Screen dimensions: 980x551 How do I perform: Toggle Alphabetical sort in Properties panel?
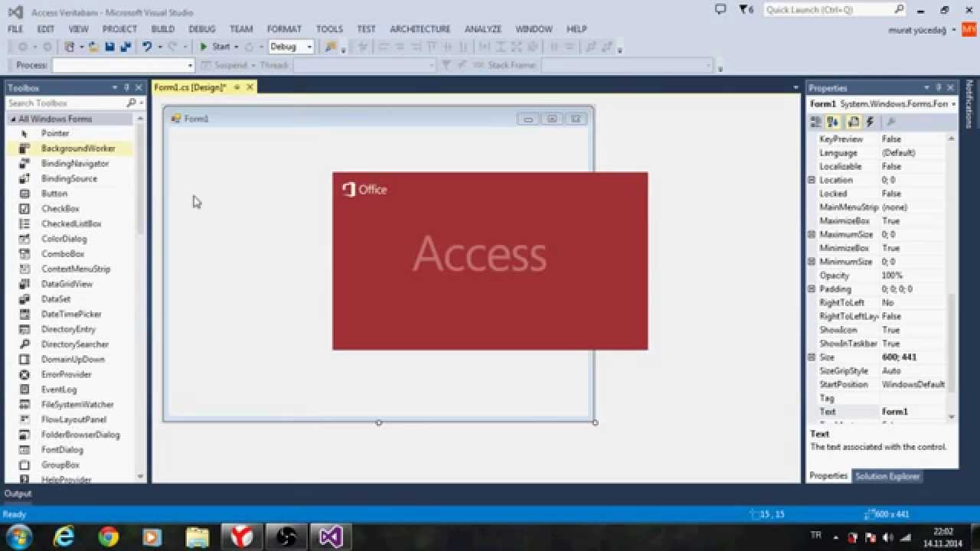833,122
